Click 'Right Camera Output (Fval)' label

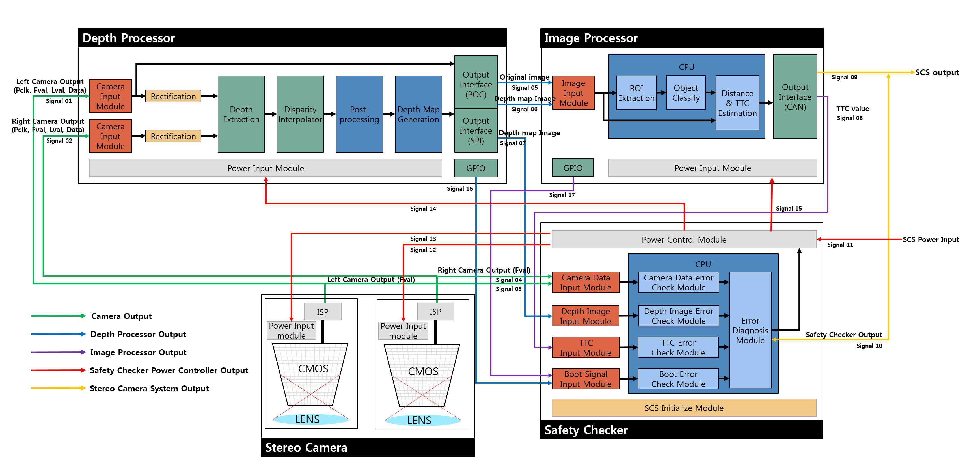click(x=484, y=270)
